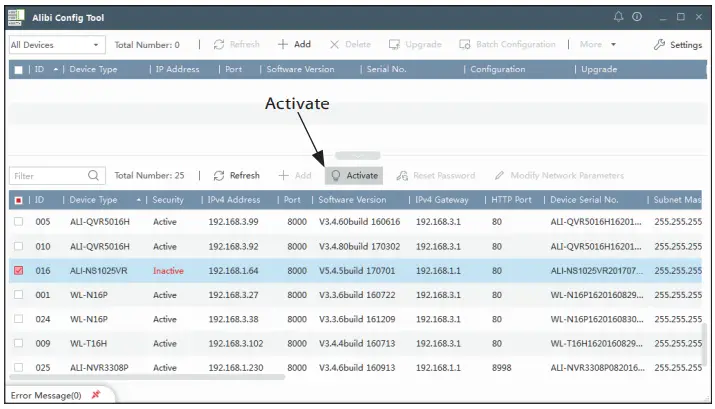715x409 pixels.
Task: Check the box for device 024
Action: point(18,319)
